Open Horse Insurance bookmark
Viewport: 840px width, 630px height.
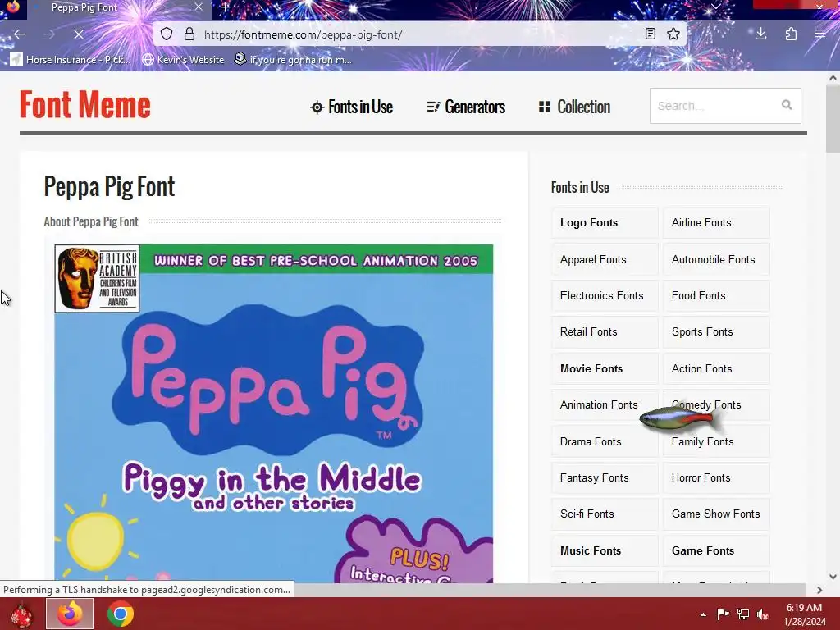pyautogui.click(x=71, y=59)
